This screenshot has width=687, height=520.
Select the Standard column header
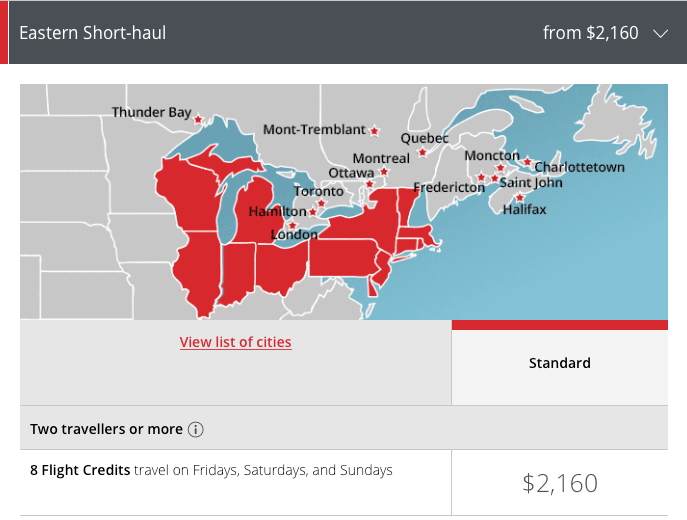(560, 363)
